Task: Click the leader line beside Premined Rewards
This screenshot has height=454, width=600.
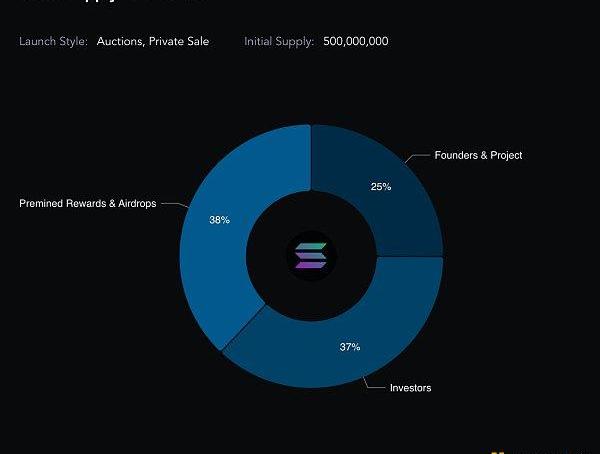Action: point(172,204)
